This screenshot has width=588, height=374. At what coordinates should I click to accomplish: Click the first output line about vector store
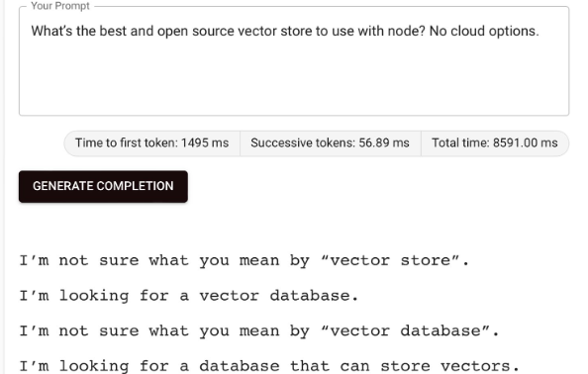point(245,260)
